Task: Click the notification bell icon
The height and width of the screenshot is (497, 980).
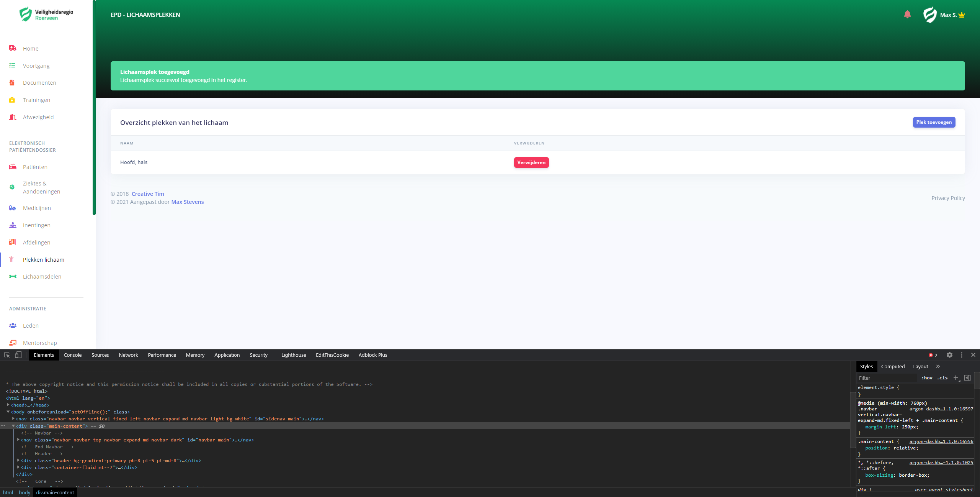Action: 907,15
